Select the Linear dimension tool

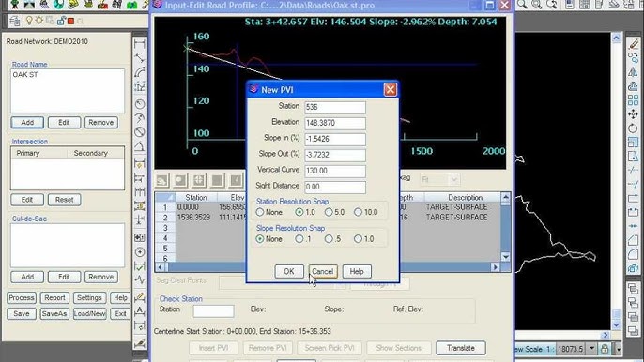pos(140,43)
